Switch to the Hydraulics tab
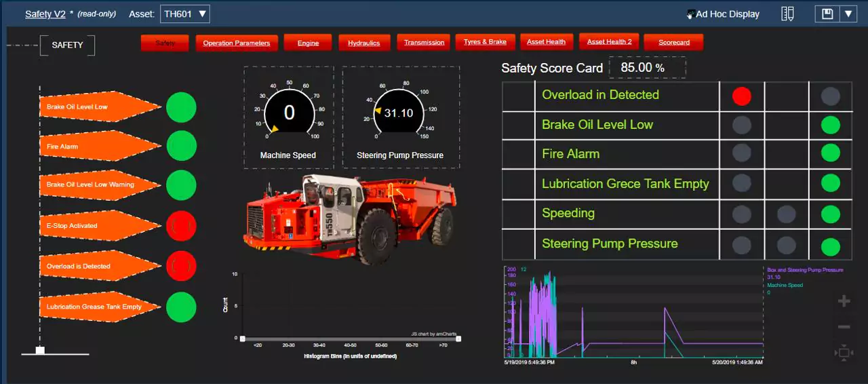 [364, 43]
